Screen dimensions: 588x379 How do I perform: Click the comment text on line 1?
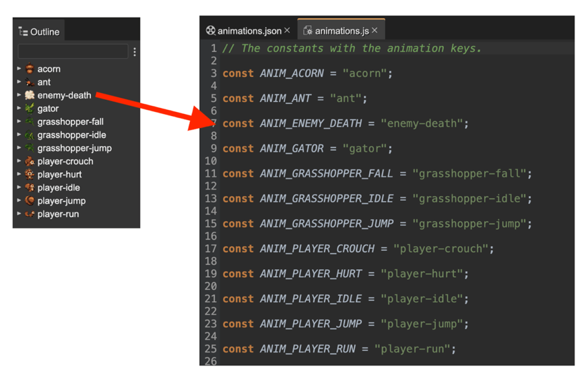352,49
